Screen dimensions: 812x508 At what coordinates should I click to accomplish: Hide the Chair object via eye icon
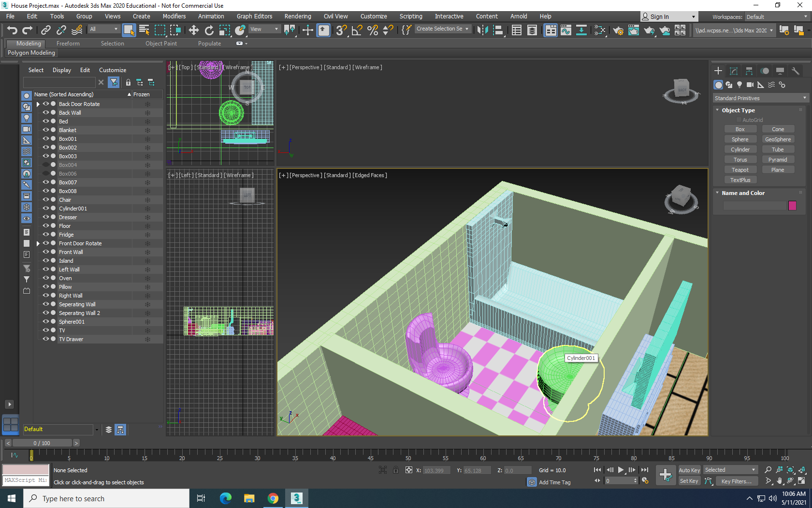(x=46, y=199)
